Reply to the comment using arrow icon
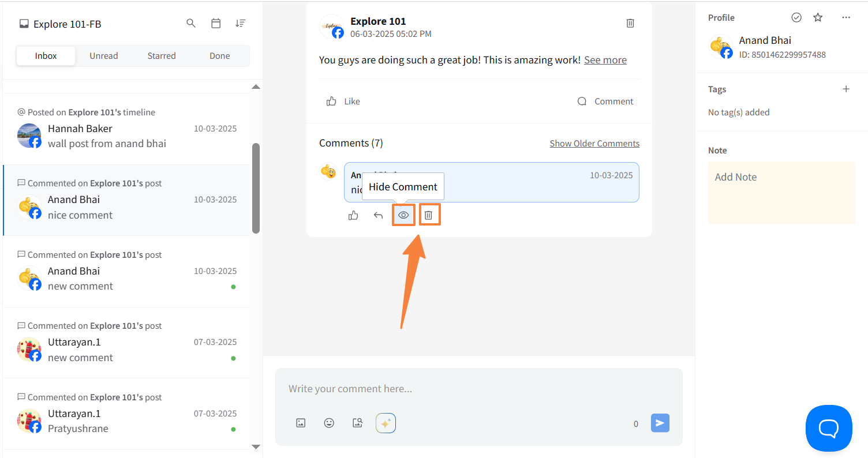 click(378, 215)
